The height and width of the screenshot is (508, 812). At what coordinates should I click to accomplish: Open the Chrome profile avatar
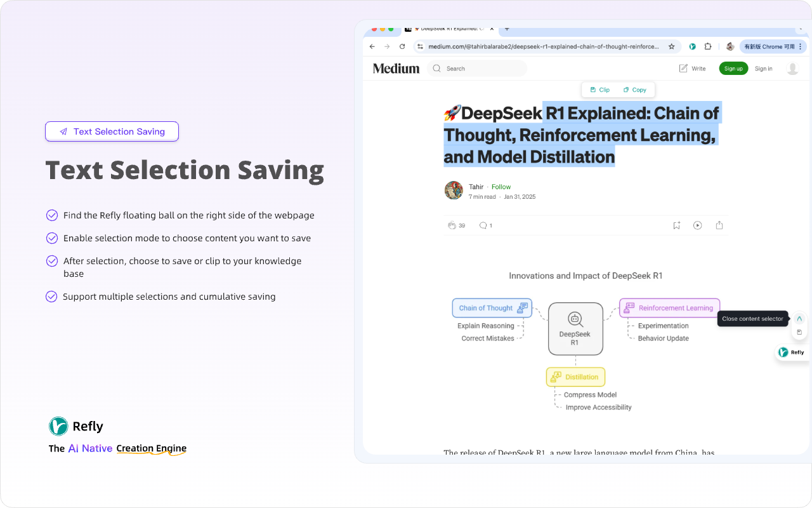point(730,46)
